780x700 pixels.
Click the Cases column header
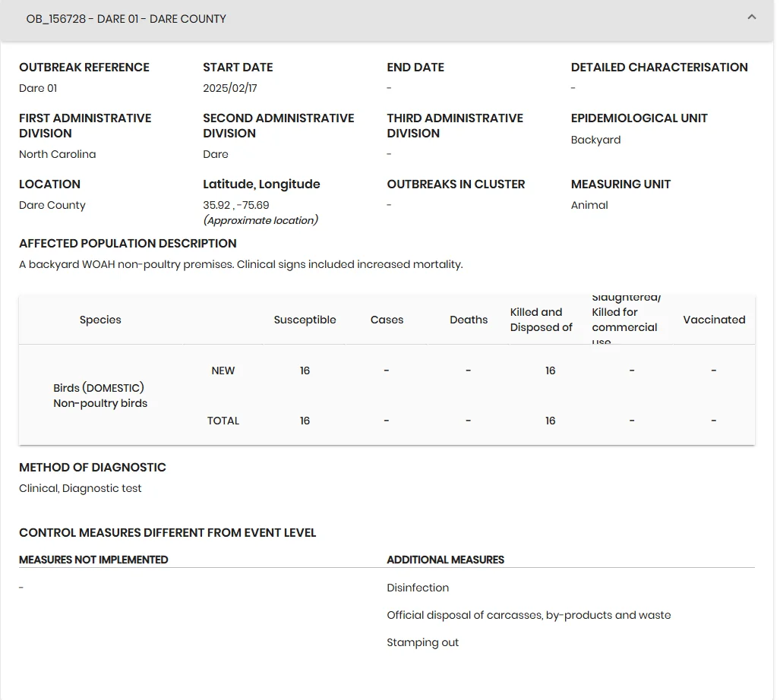click(x=387, y=320)
